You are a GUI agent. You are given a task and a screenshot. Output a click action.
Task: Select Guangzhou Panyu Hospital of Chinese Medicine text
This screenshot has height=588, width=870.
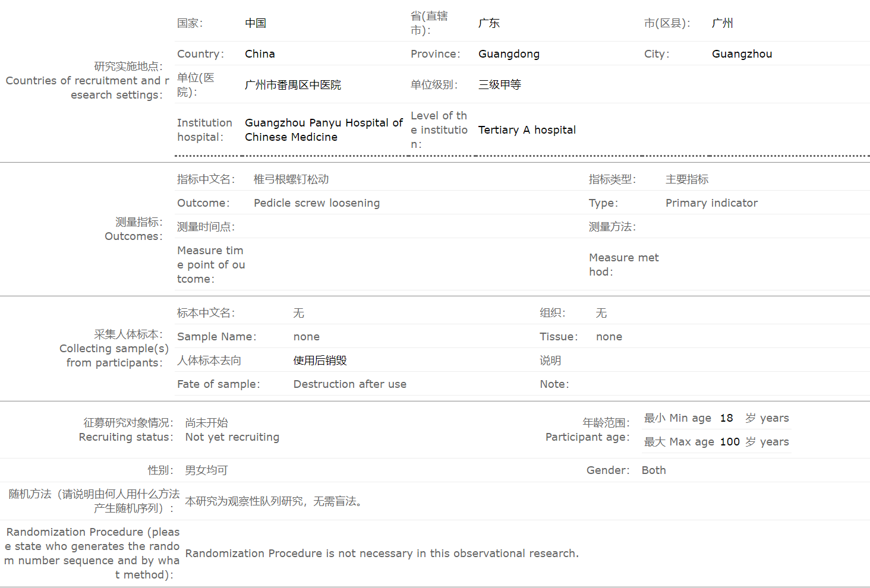click(324, 130)
